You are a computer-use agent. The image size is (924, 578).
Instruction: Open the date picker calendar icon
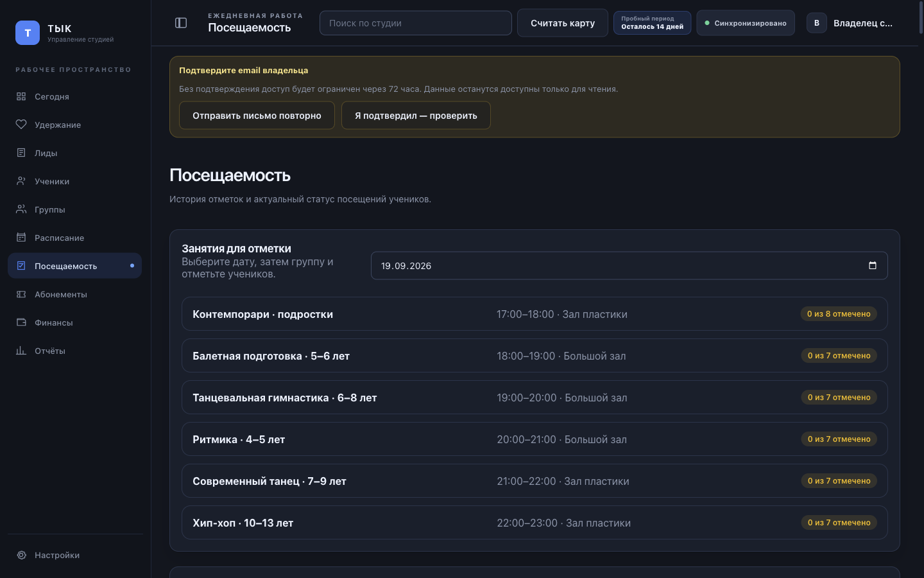[872, 265]
